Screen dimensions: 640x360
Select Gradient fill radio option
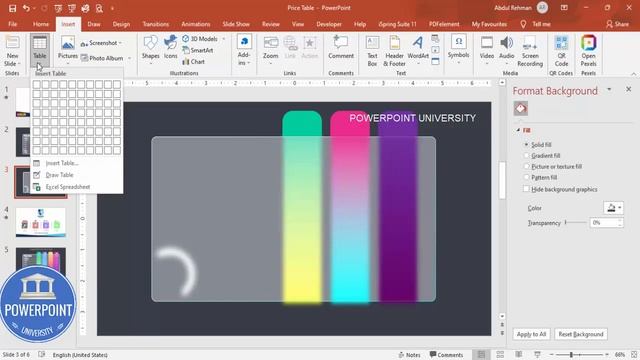click(x=527, y=156)
